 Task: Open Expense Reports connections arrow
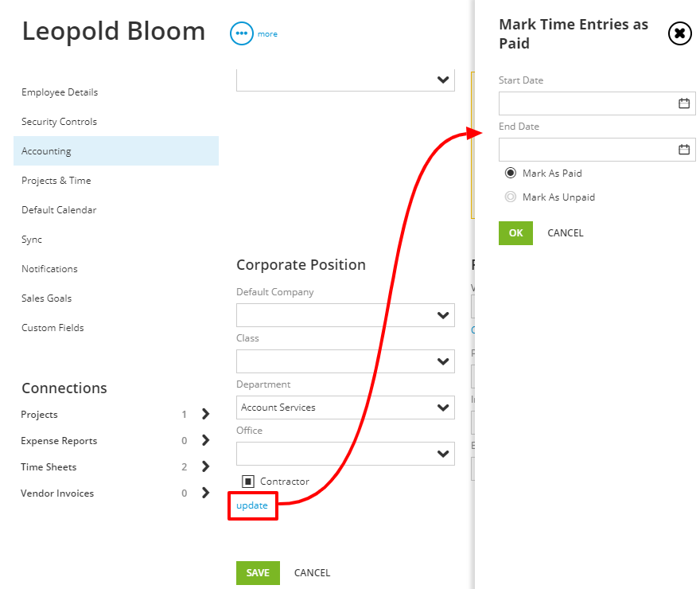pos(205,440)
